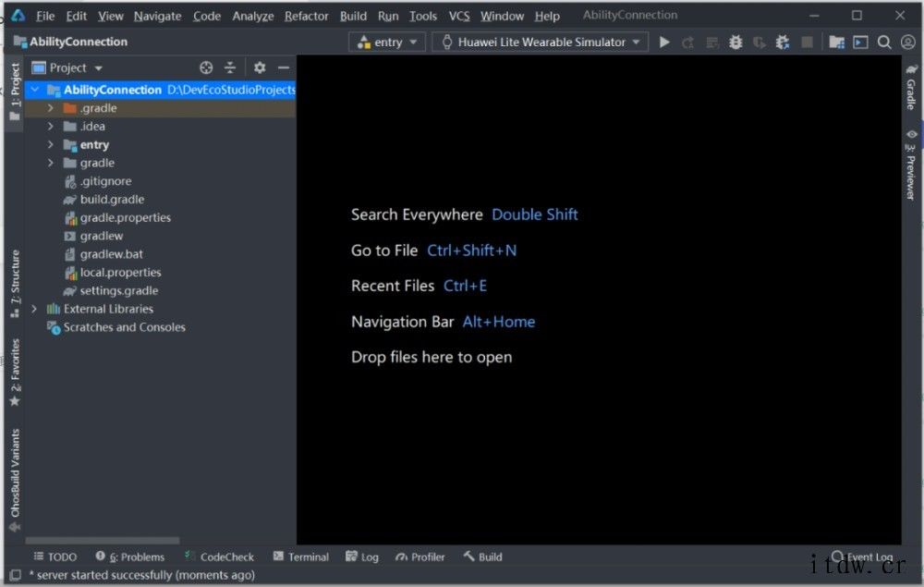Expand the gradle folder arrow
Screen dimensions: 924x587
click(x=51, y=163)
